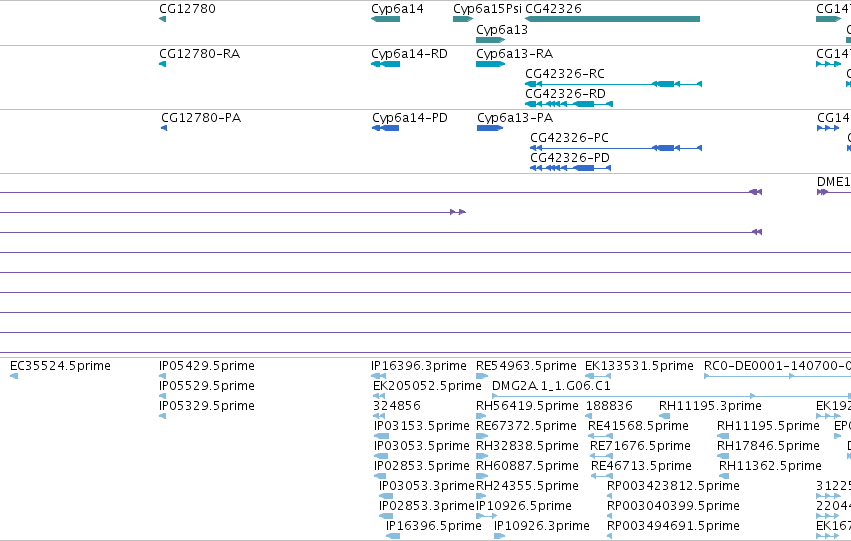This screenshot has height=541, width=851.
Task: Select the CG12780 gene label
Action: pos(187,9)
